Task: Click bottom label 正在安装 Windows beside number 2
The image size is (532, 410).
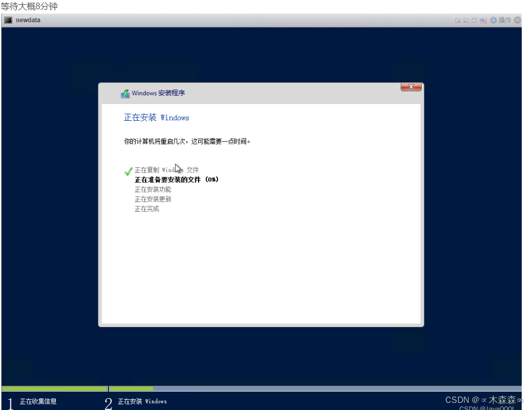Action: 142,401
